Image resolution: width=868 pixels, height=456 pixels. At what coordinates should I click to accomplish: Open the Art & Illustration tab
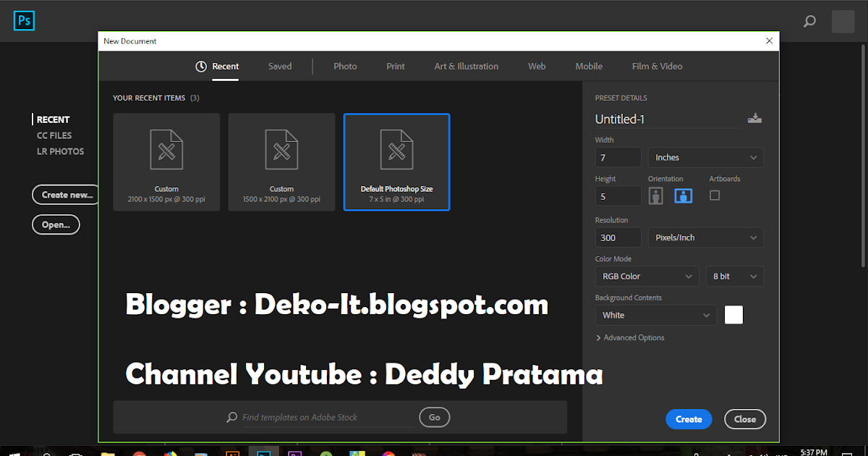point(467,67)
